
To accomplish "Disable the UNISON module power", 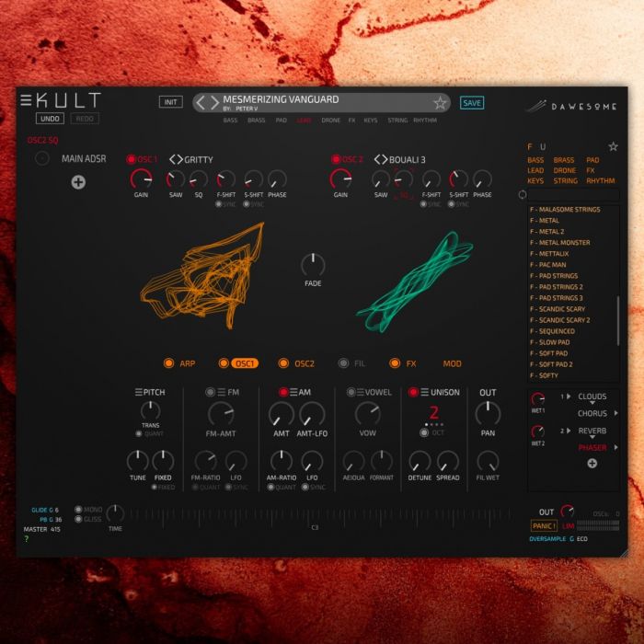I will pyautogui.click(x=413, y=392).
